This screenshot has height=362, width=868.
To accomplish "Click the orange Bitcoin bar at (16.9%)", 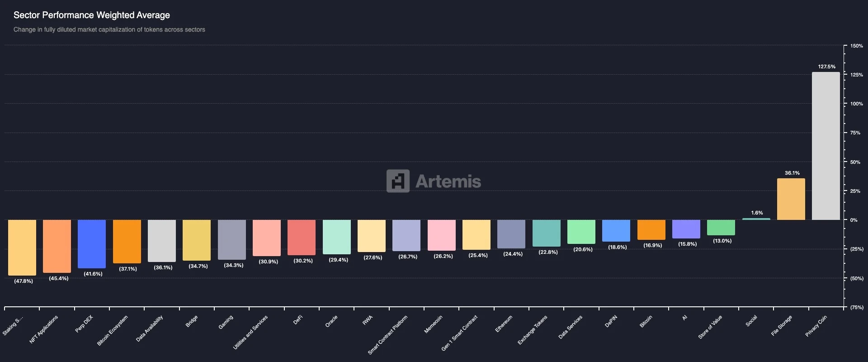I will pyautogui.click(x=651, y=230).
